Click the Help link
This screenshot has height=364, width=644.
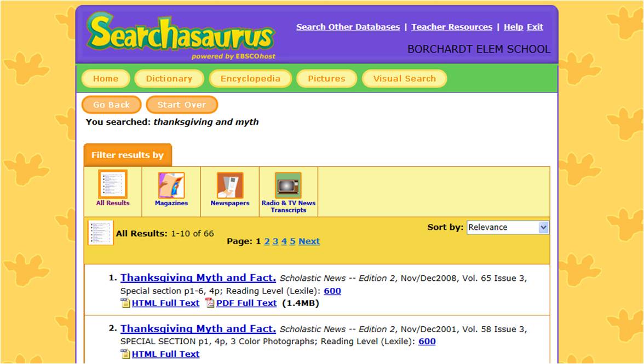[514, 27]
